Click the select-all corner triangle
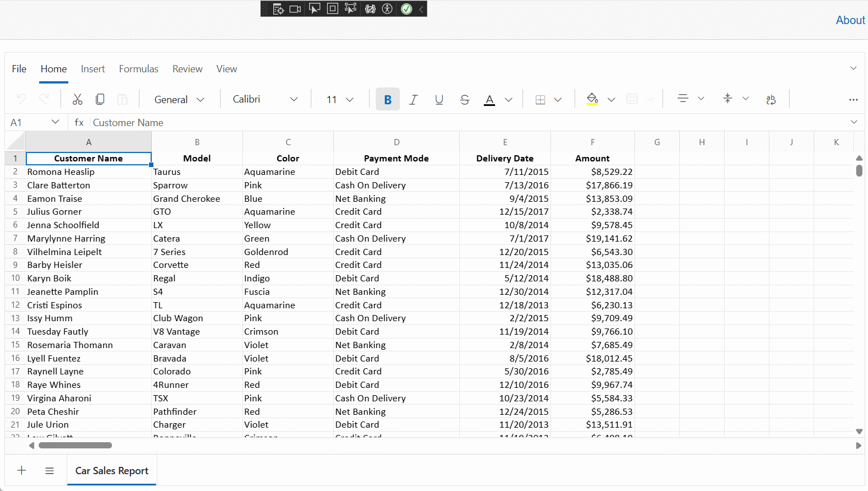Viewport: 868px width, 491px height. coord(16,141)
